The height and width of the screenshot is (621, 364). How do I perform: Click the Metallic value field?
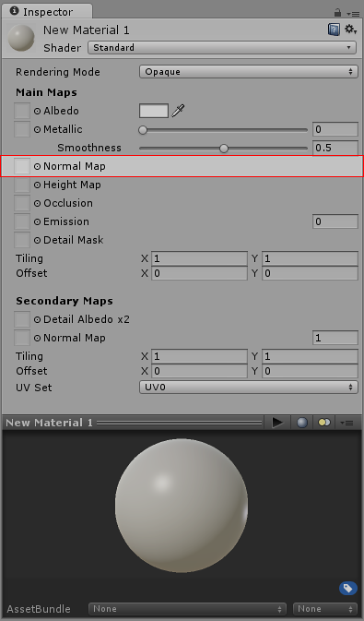click(335, 129)
